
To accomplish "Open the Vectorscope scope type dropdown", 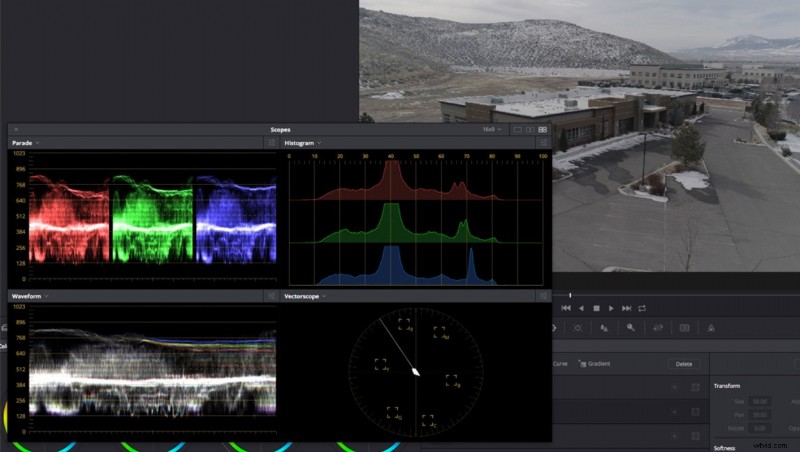I will [305, 296].
